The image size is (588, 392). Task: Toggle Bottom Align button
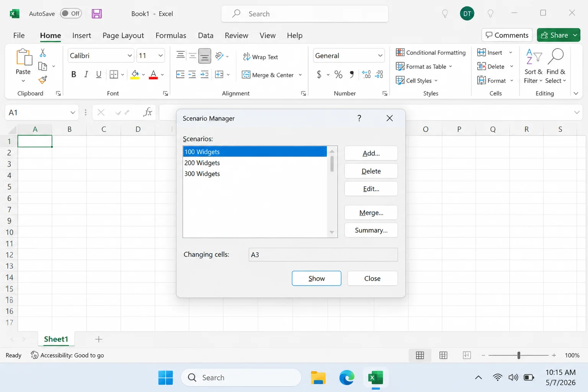(x=205, y=56)
